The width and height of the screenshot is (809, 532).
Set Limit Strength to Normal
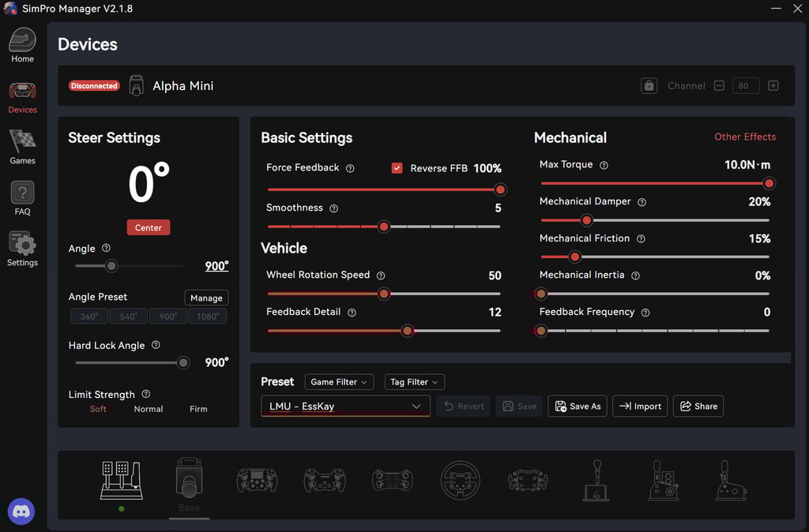click(x=149, y=409)
